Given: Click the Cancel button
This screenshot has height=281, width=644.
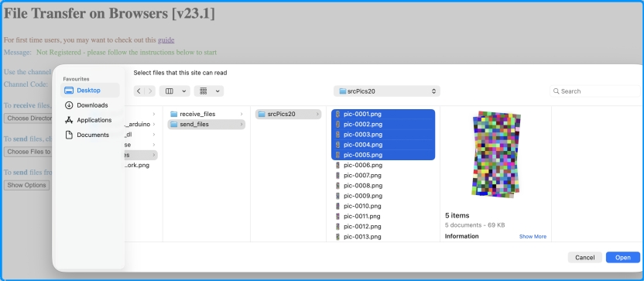Looking at the screenshot, I should click(x=585, y=258).
